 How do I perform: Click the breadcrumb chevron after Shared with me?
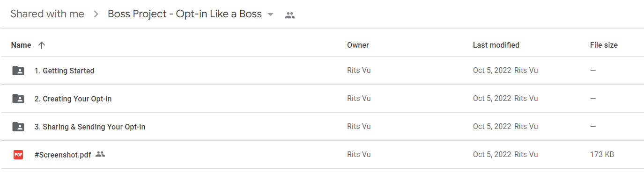tap(96, 14)
